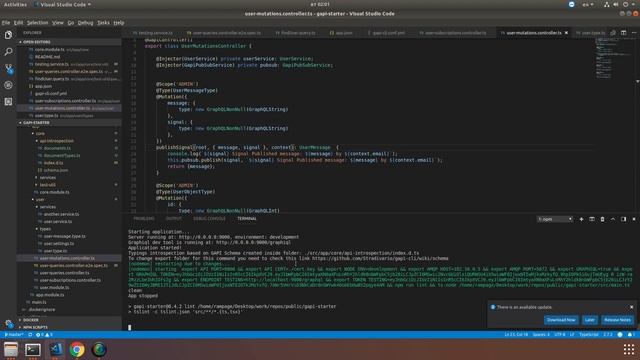Open the Manage gear icon at sidebar bottom
Viewport: 640px width, 360px height.
click(x=9, y=324)
